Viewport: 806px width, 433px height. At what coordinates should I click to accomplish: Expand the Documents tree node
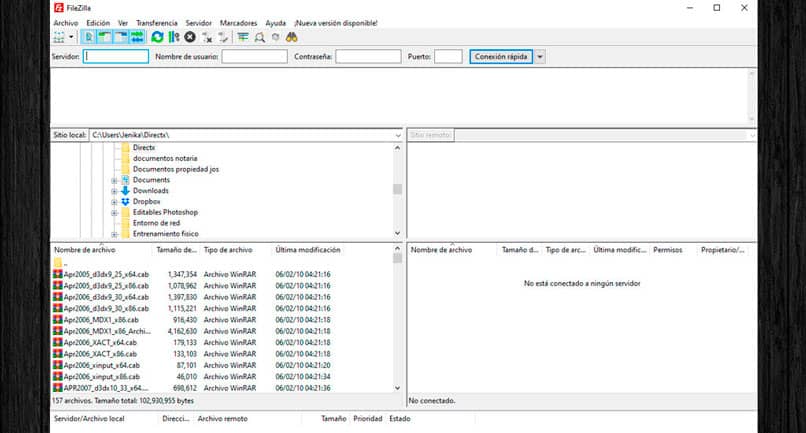pyautogui.click(x=114, y=181)
